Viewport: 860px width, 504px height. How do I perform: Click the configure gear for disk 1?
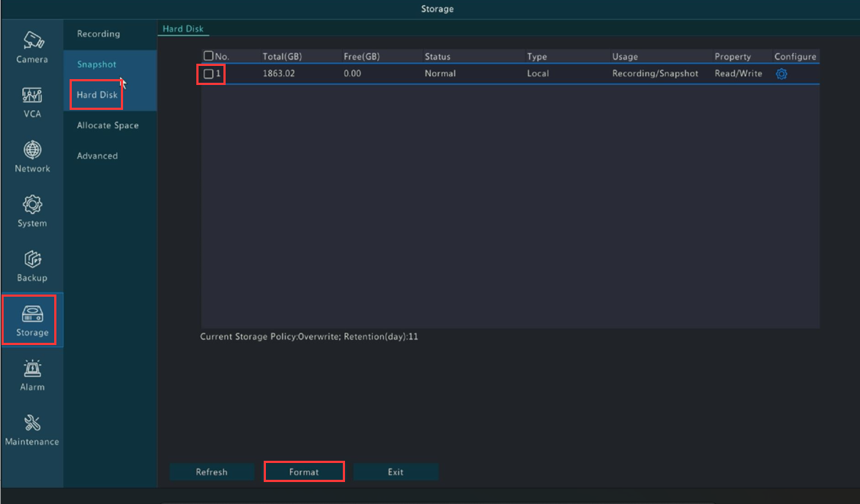point(782,74)
